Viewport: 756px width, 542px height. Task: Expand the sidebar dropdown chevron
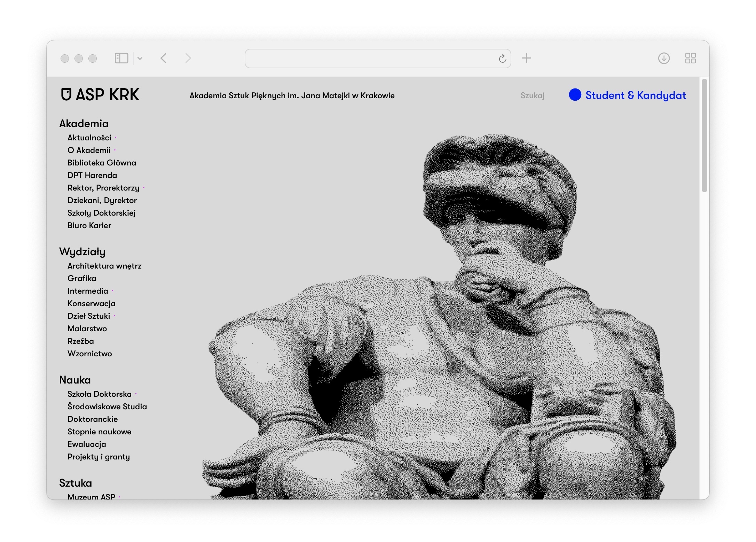140,58
